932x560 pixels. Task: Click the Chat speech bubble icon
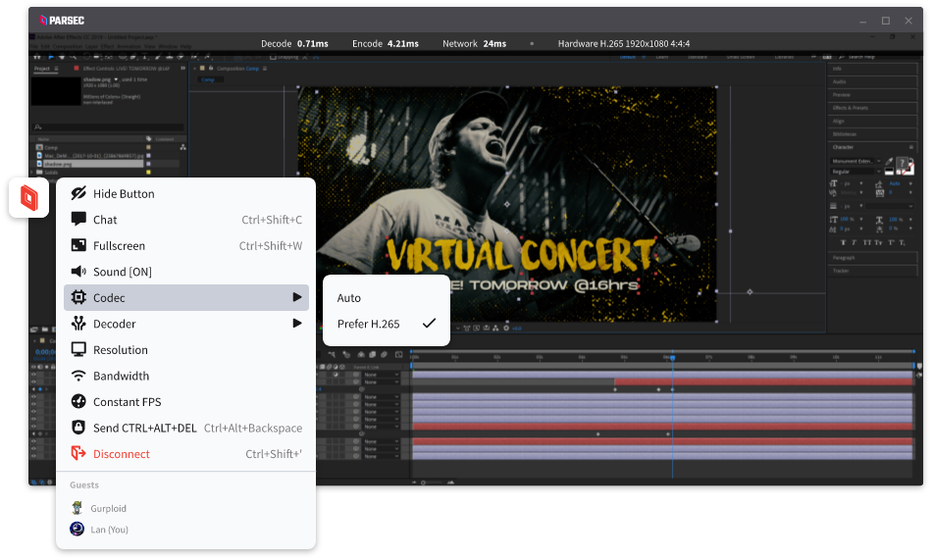click(78, 220)
